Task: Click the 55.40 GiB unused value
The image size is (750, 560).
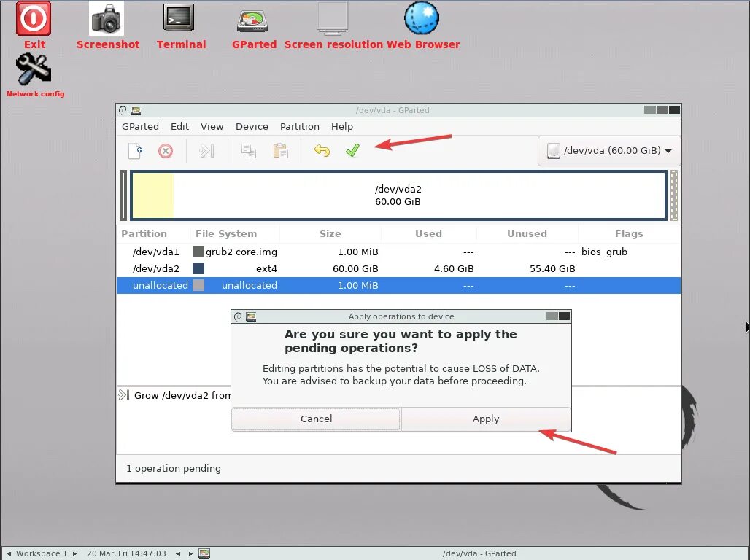Action: pyautogui.click(x=552, y=268)
